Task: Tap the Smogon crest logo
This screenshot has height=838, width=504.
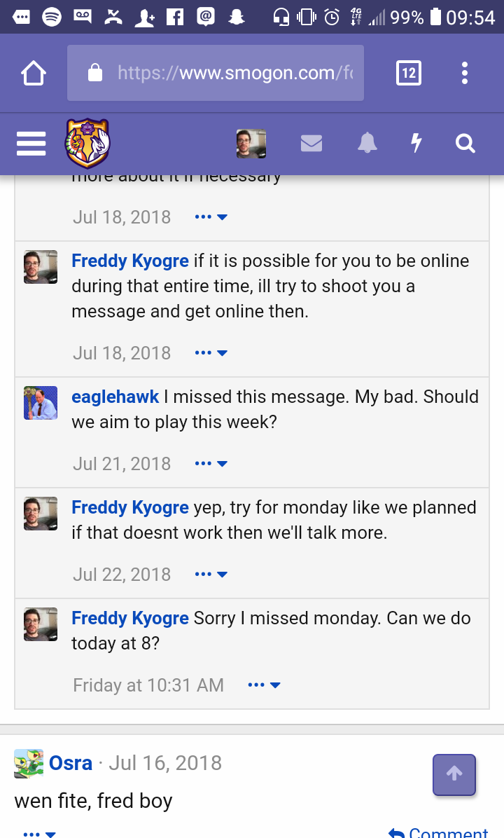Action: (x=87, y=143)
